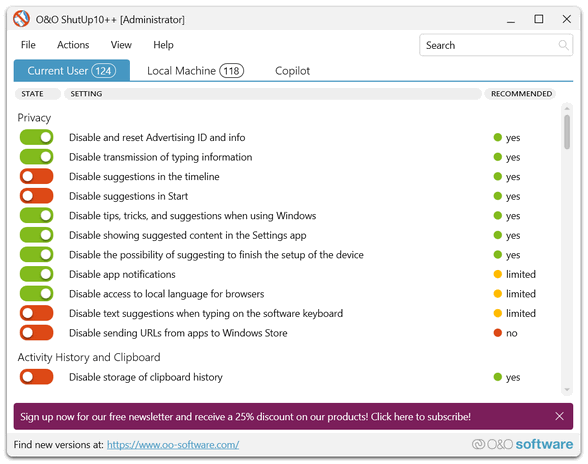The height and width of the screenshot is (464, 588).
Task: Click the STATE column header
Action: coord(38,94)
